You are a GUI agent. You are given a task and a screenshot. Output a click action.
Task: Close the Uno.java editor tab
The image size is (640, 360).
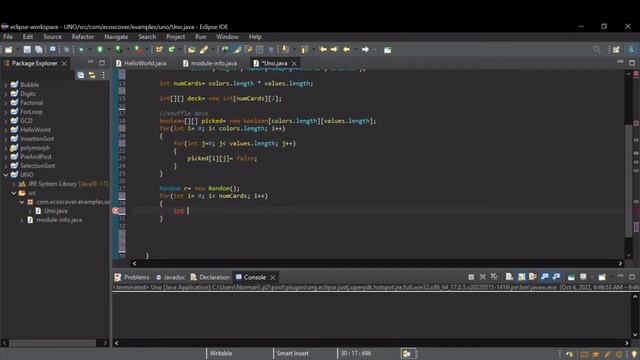[294, 63]
